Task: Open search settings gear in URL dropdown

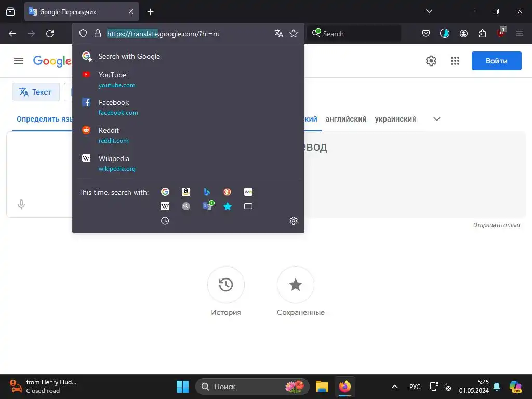Action: point(294,221)
